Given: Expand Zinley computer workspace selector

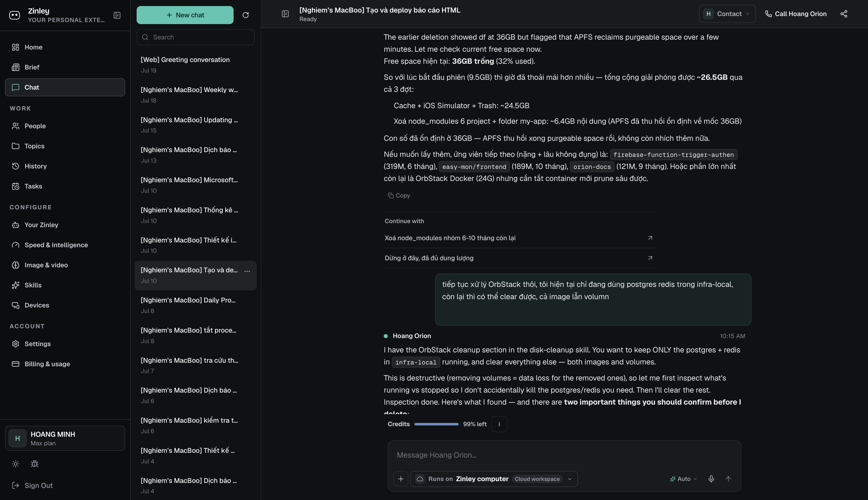Looking at the screenshot, I should pyautogui.click(x=494, y=479).
